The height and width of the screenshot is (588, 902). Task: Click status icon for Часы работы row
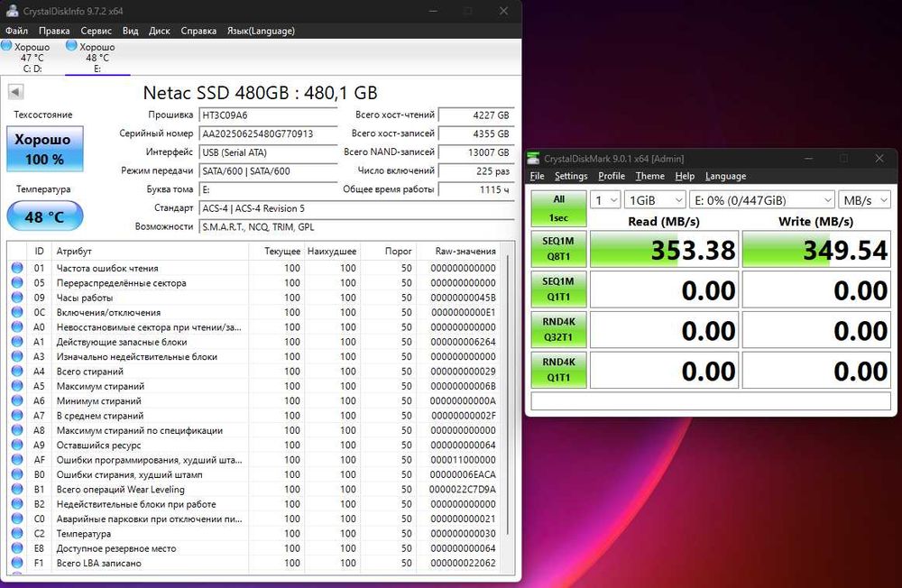[x=17, y=298]
